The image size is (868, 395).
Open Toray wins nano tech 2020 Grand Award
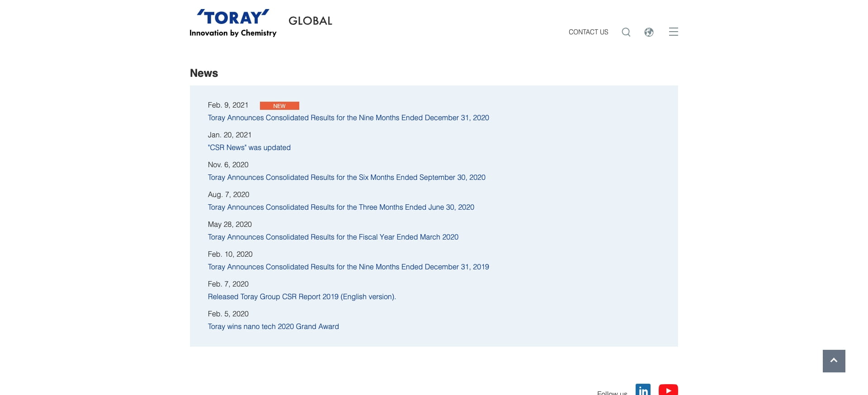tap(274, 326)
